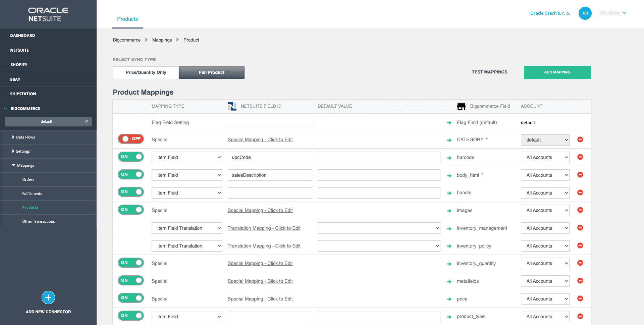Screen dimensions: 644x325
Task: Delete the inventory_management mapping row
Action: coord(580,228)
